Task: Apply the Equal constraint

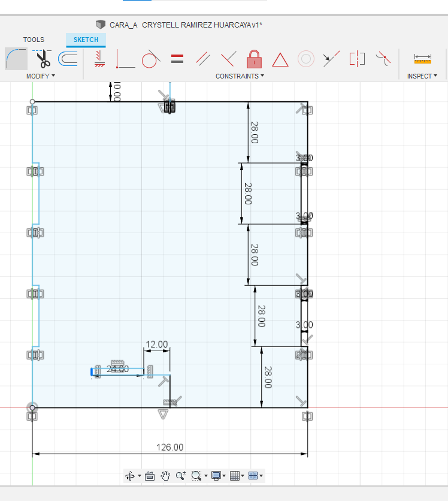Action: click(x=177, y=59)
